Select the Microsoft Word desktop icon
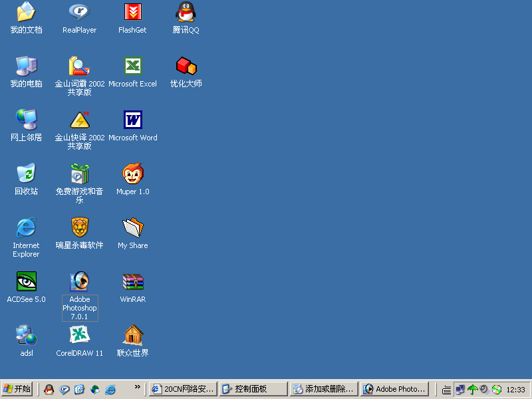 (x=132, y=120)
